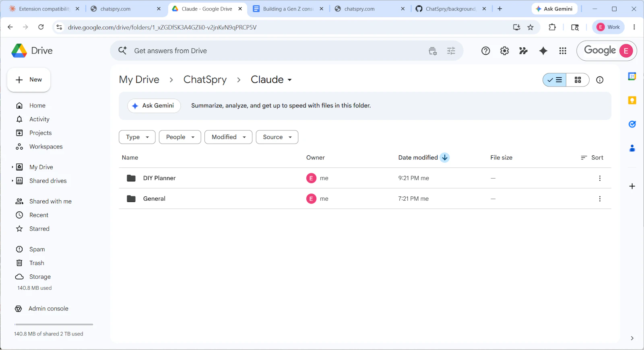
Task: Click the Google Lens search icon in toolbar
Action: (575, 27)
